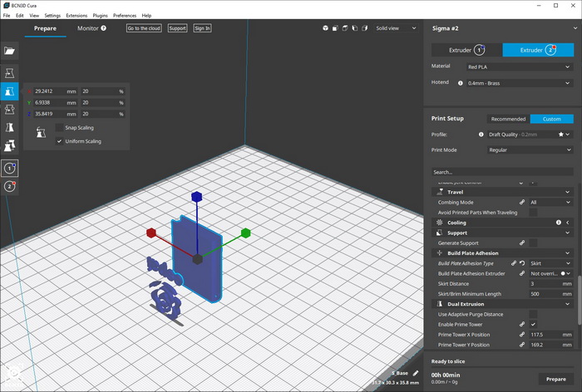Select the Per Model Settings tool
The height and width of the screenshot is (392, 582).
[x=10, y=146]
